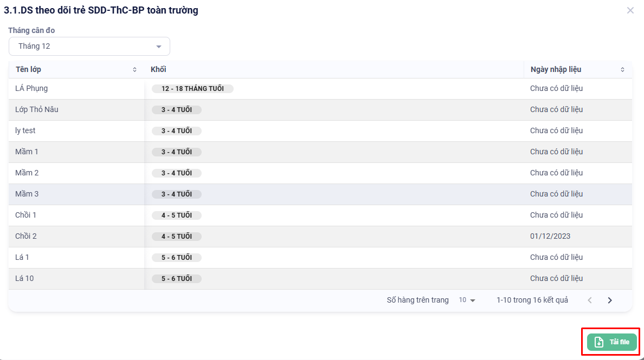Click the 5 - 6 TUỔI tag for Lá 1
This screenshot has width=644, height=360.
tap(177, 258)
